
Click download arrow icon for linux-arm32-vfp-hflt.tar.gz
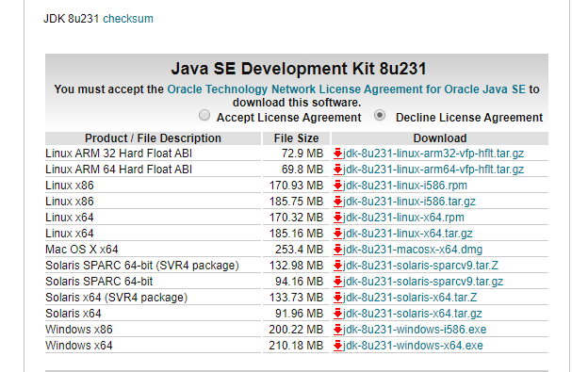point(337,154)
